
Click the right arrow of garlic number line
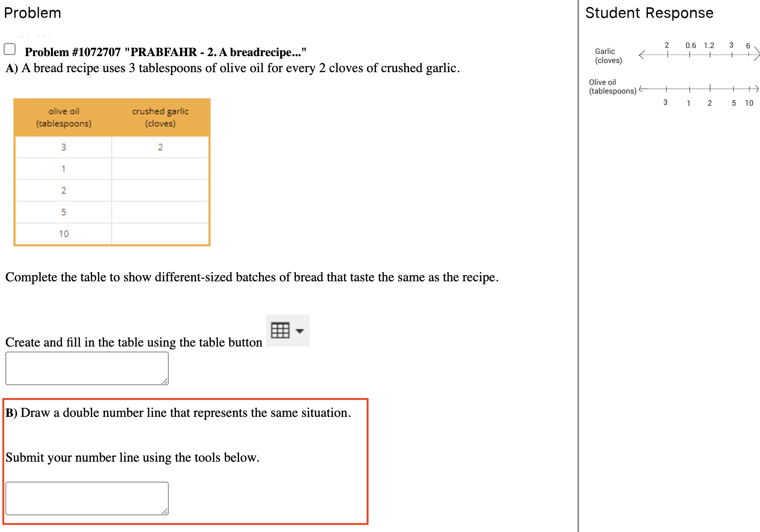pos(757,55)
